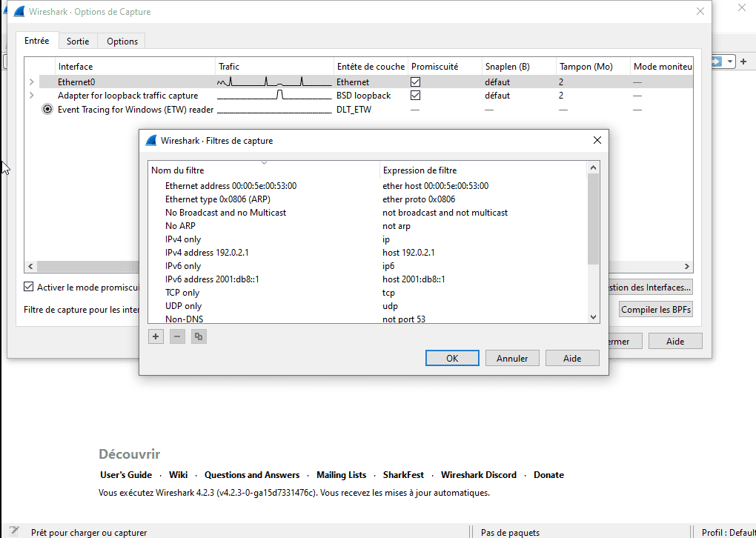Screen dimensions: 756x538
Task: Click interface list left scroll arrow
Action: pos(30,266)
